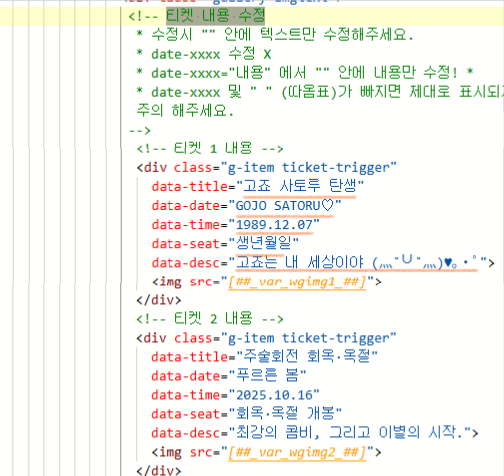Click the comment line date-xxxx="내용" 에서
This screenshot has width=504, height=476.
point(305,73)
